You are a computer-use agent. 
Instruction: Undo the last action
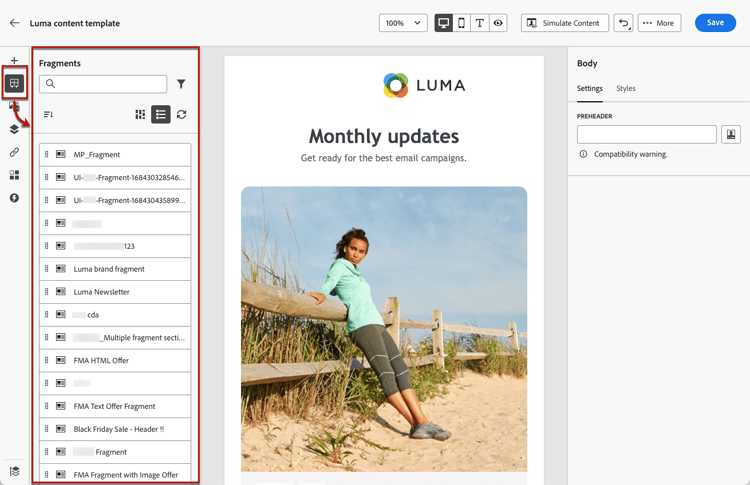click(623, 23)
